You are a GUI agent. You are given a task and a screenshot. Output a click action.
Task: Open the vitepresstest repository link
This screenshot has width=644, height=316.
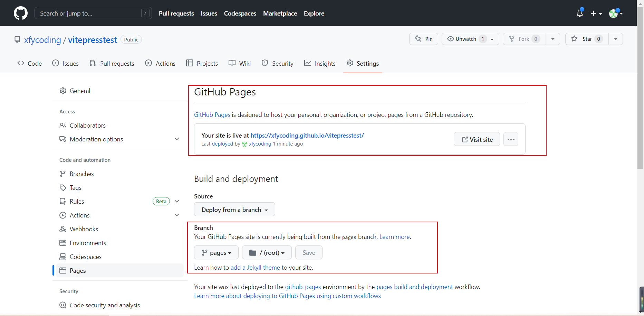click(x=93, y=40)
